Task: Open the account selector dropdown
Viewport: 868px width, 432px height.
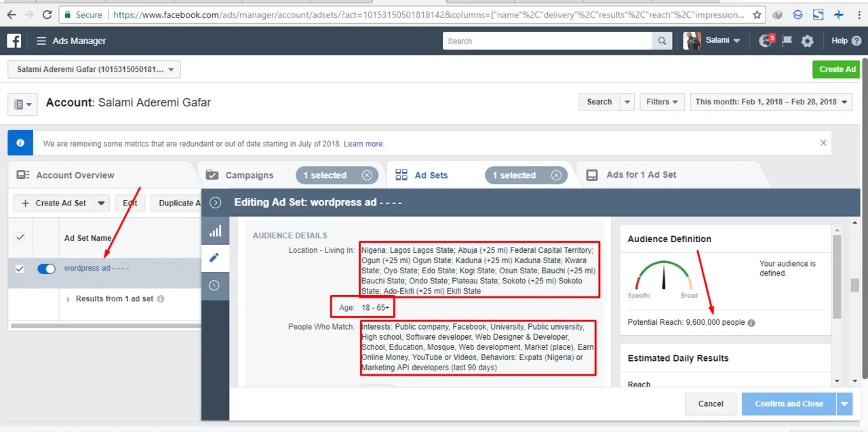Action: click(94, 69)
